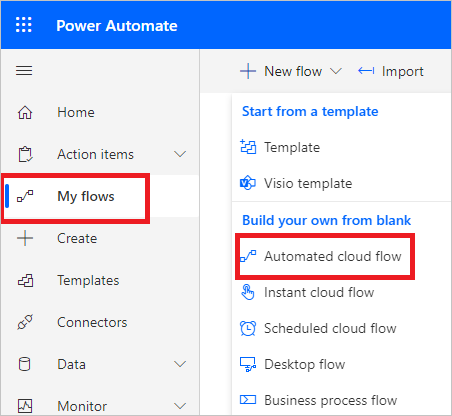Collapse the navigation hamburger menu

coord(24,71)
